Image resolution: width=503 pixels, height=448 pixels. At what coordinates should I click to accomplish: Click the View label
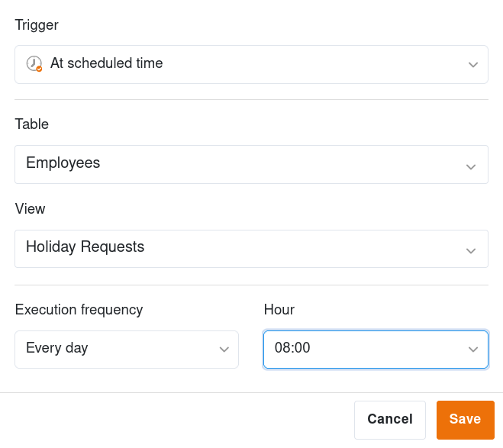tap(31, 209)
